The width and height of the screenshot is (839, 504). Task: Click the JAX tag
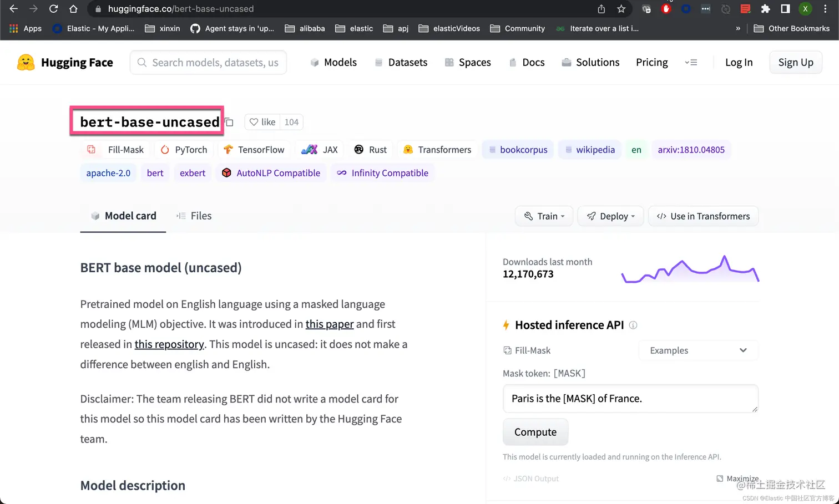(x=320, y=150)
